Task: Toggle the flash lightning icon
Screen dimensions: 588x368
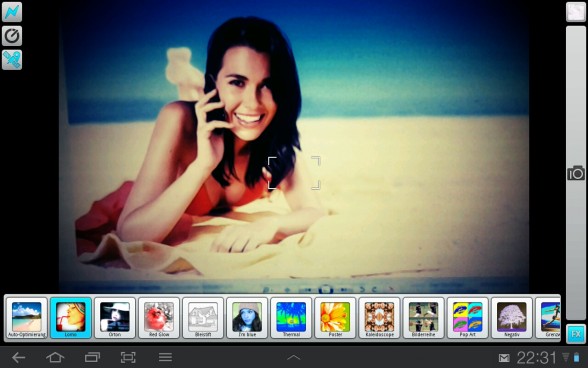Action: click(12, 12)
